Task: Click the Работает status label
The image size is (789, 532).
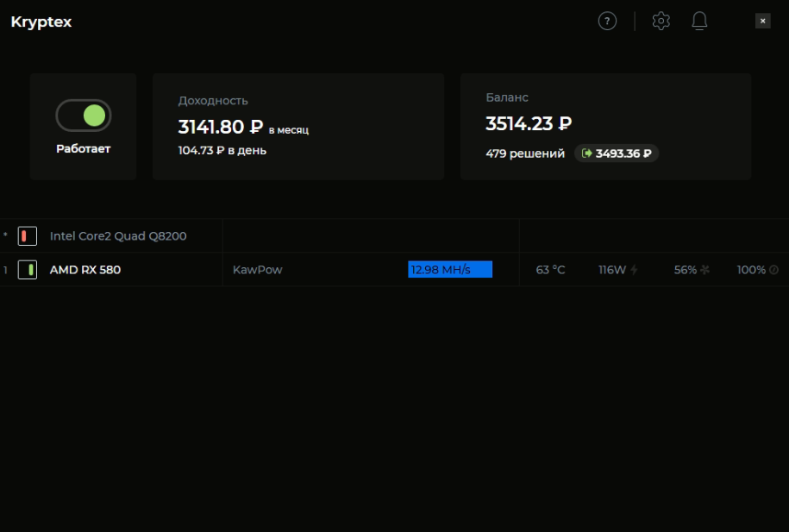Action: [83, 148]
